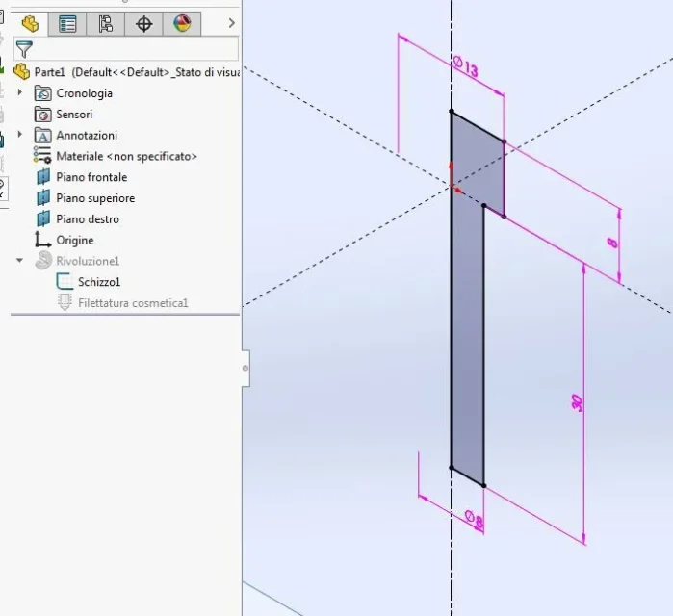Image resolution: width=673 pixels, height=616 pixels.
Task: Collapse the Rivoluzione1 feature
Action: click(x=20, y=260)
